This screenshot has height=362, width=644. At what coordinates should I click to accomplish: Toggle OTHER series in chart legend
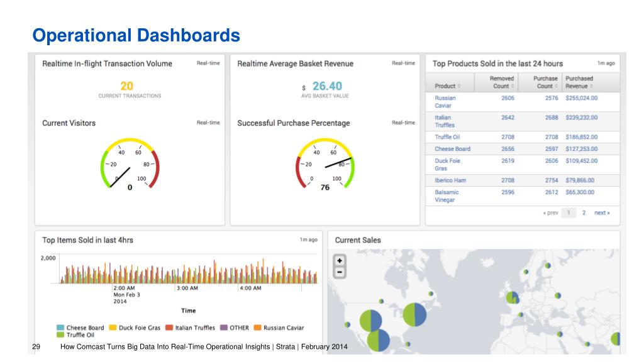point(235,327)
